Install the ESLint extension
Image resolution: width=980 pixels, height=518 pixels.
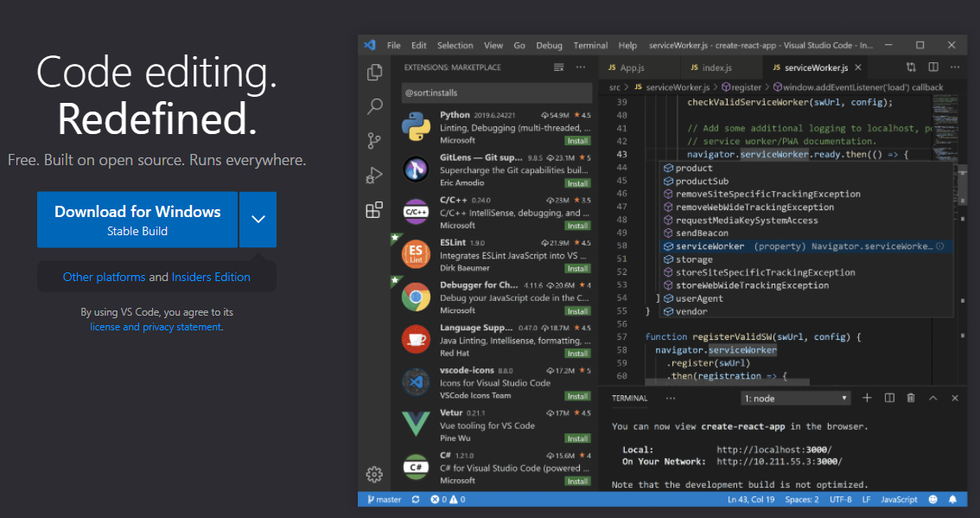click(577, 268)
